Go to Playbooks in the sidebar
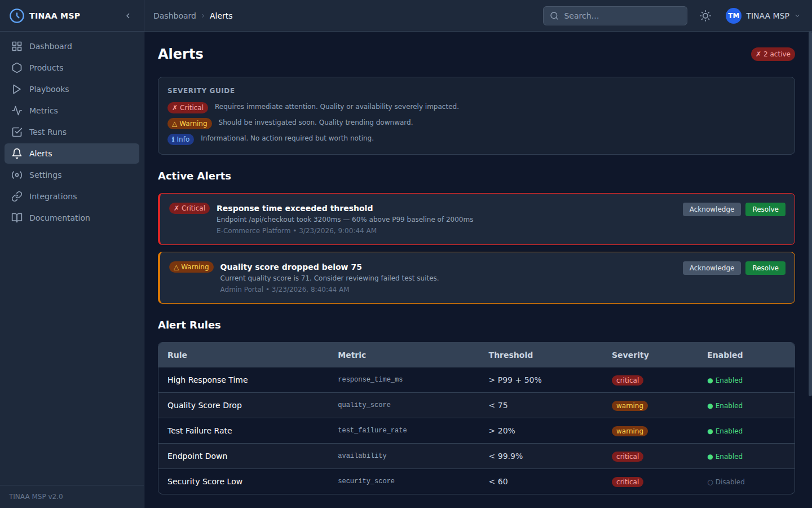 tap(72, 89)
